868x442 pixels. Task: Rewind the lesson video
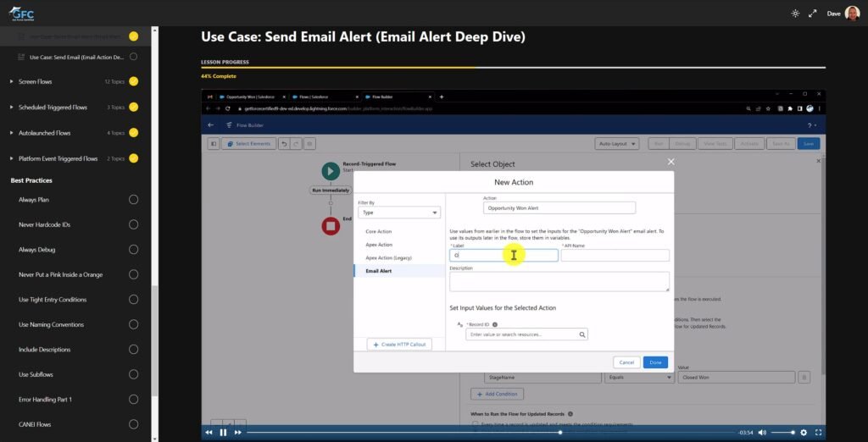tap(209, 433)
